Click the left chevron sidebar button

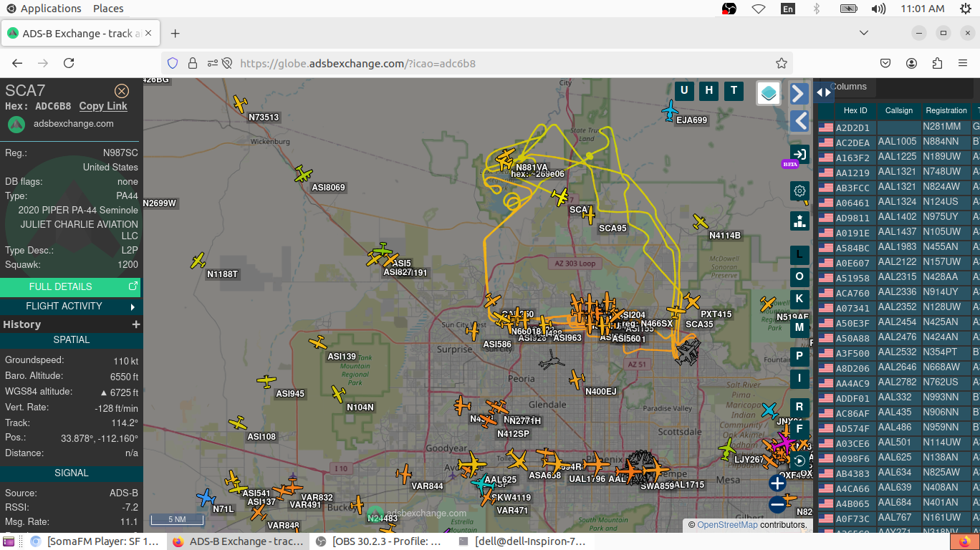pyautogui.click(x=799, y=121)
